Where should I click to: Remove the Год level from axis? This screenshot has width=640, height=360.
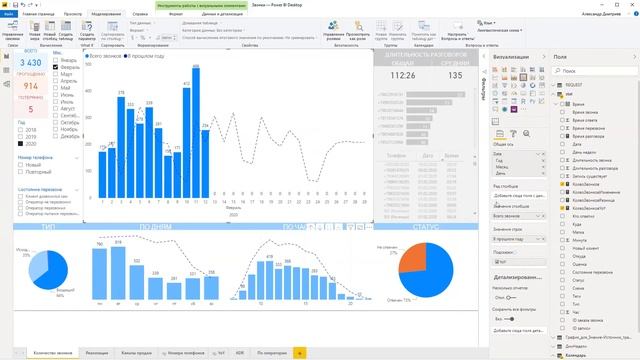click(x=543, y=160)
